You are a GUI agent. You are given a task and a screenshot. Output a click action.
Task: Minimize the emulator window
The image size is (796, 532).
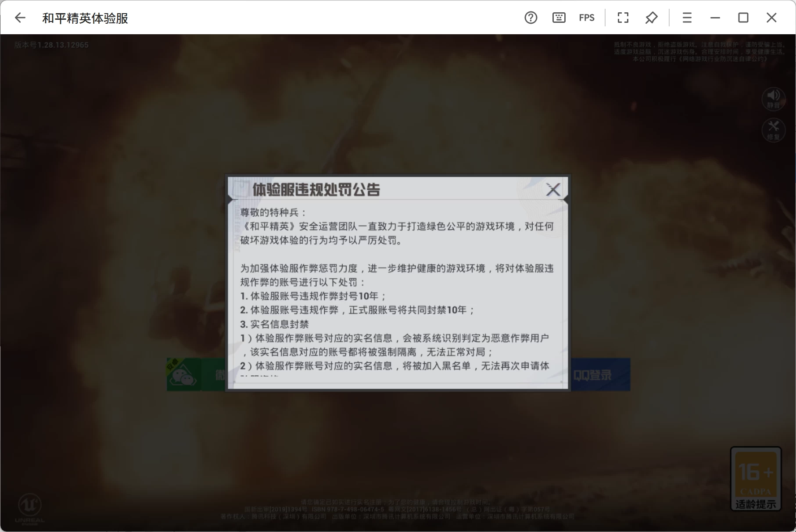pos(715,18)
